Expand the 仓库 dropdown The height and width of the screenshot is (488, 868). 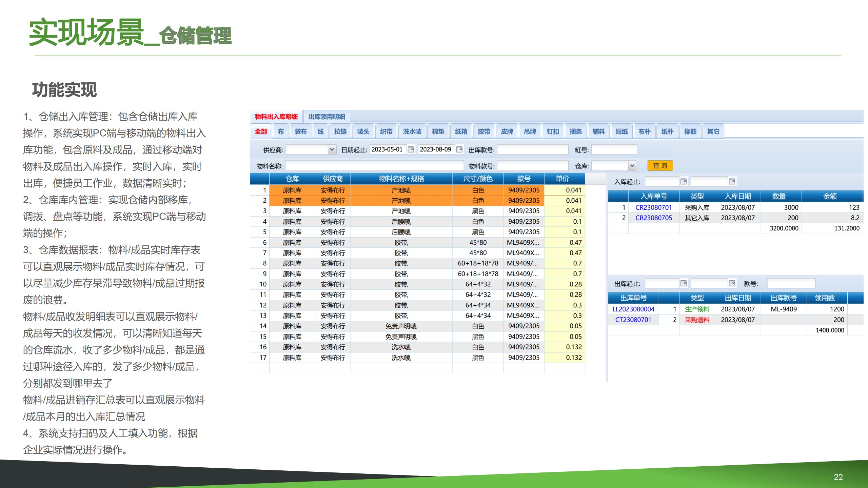coord(632,166)
